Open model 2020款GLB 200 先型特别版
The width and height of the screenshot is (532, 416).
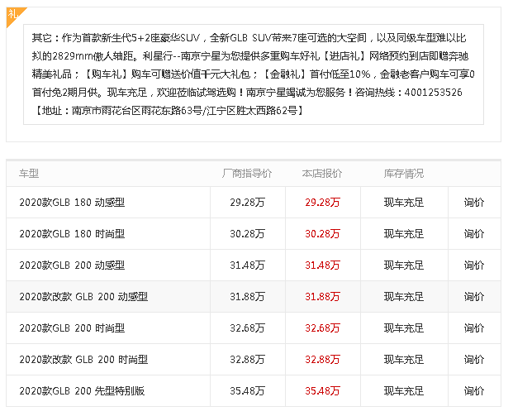(82, 391)
